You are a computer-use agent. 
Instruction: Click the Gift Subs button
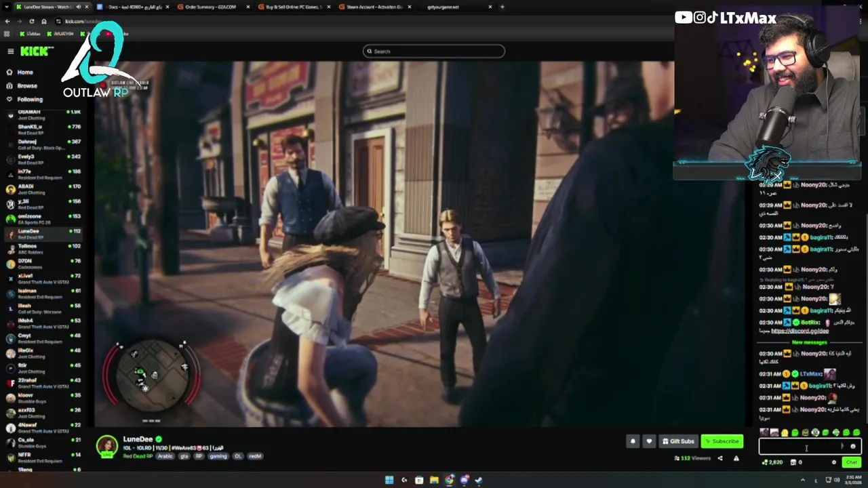(x=678, y=441)
